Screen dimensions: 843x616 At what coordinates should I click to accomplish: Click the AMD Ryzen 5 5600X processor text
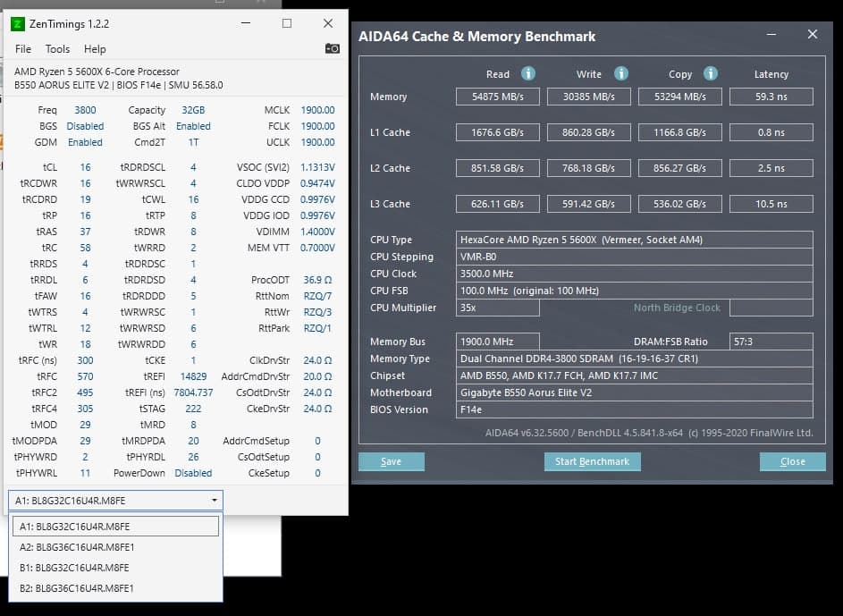pos(97,72)
